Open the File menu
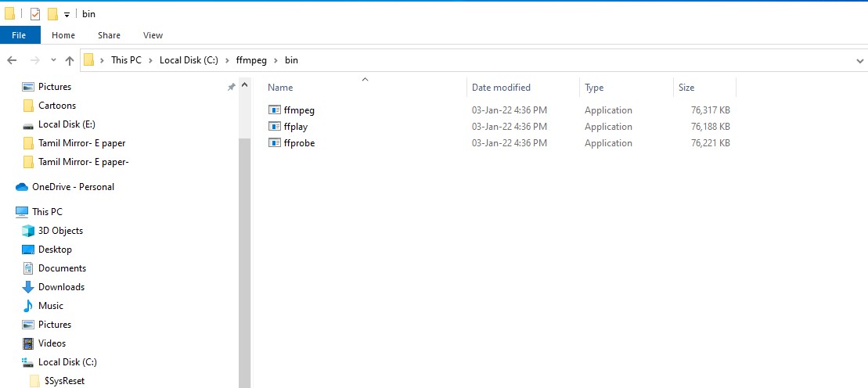 point(20,35)
